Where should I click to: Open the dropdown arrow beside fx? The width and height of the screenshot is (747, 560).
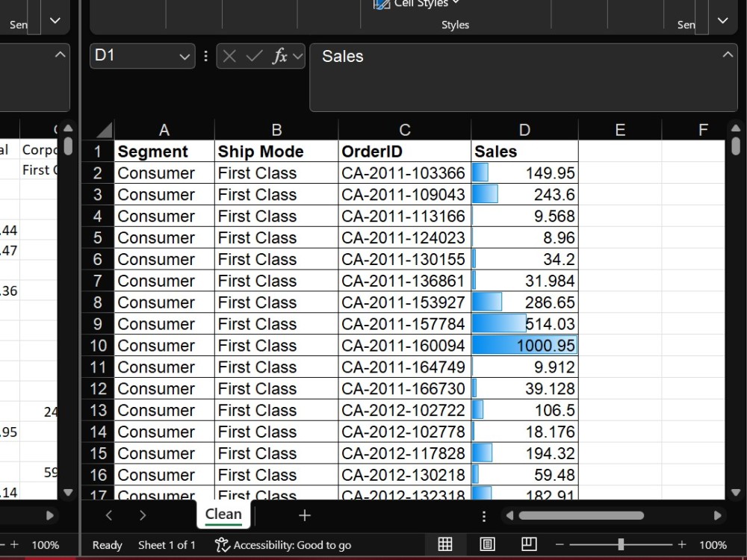click(298, 56)
